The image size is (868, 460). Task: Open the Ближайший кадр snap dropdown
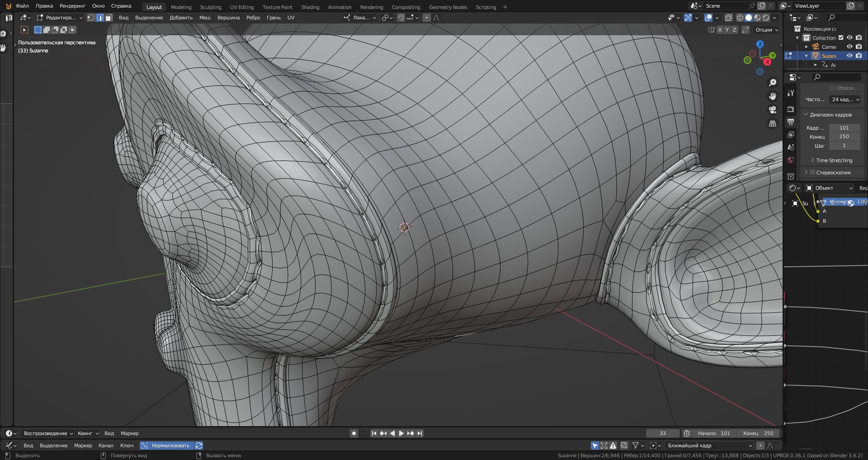[x=710, y=446]
